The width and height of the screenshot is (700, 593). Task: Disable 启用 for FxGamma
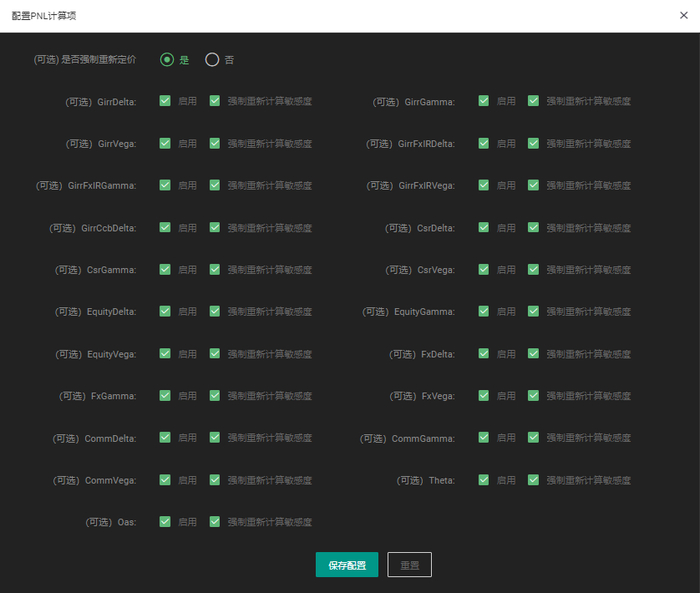tap(165, 396)
